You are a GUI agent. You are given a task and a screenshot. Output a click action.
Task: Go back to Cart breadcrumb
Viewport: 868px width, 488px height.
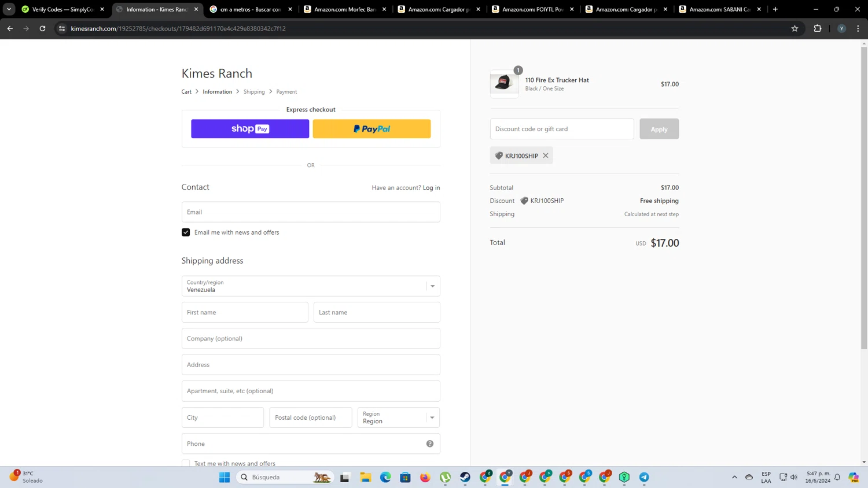click(x=186, y=91)
